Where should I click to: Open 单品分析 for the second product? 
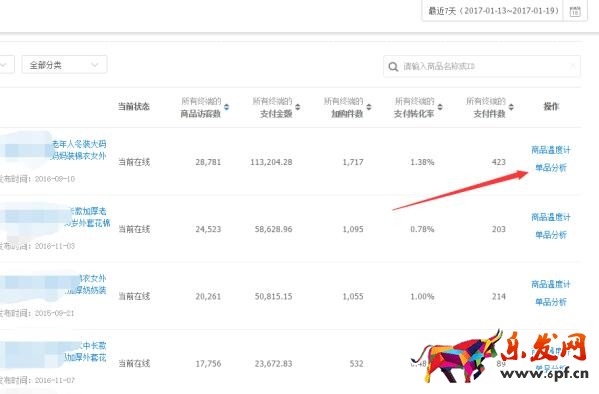(x=550, y=235)
